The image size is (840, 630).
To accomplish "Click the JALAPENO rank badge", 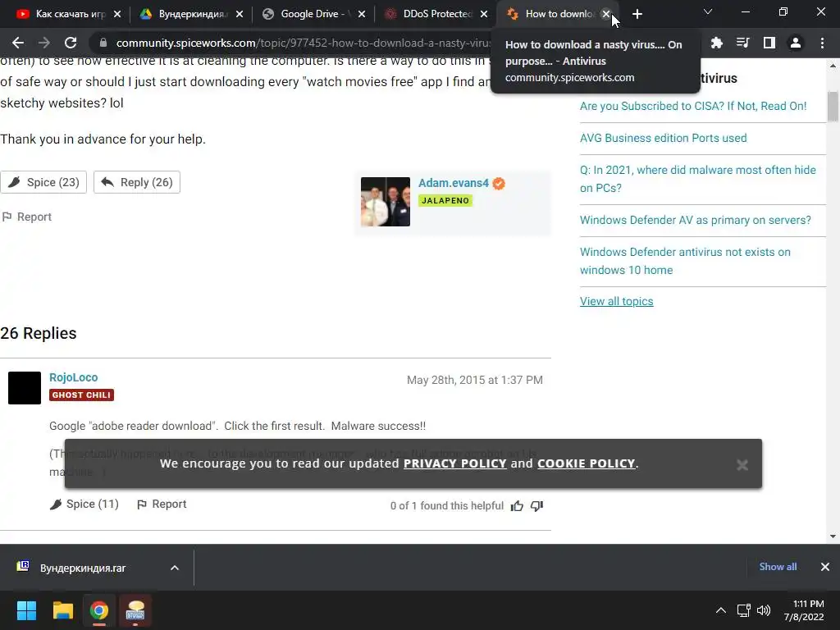I will point(445,200).
